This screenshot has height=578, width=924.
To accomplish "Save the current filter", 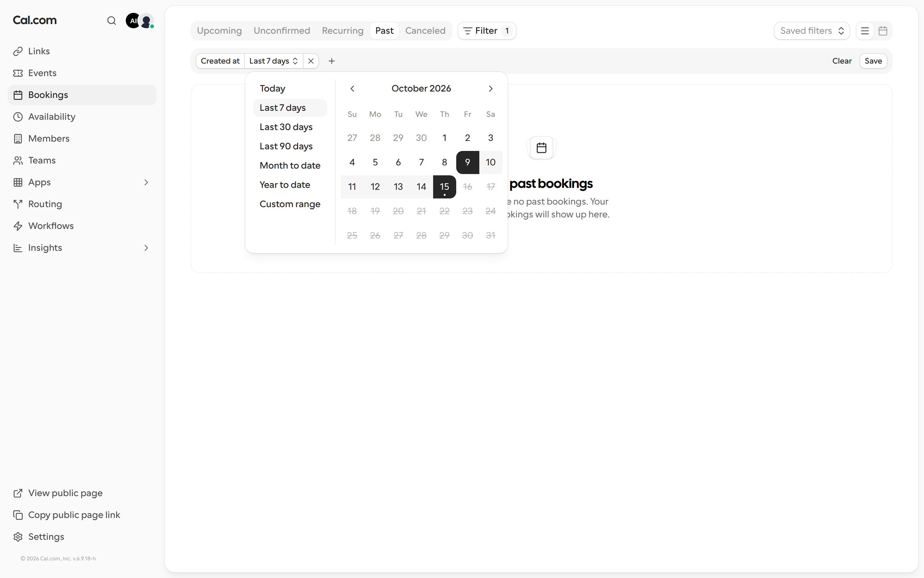I will [873, 61].
